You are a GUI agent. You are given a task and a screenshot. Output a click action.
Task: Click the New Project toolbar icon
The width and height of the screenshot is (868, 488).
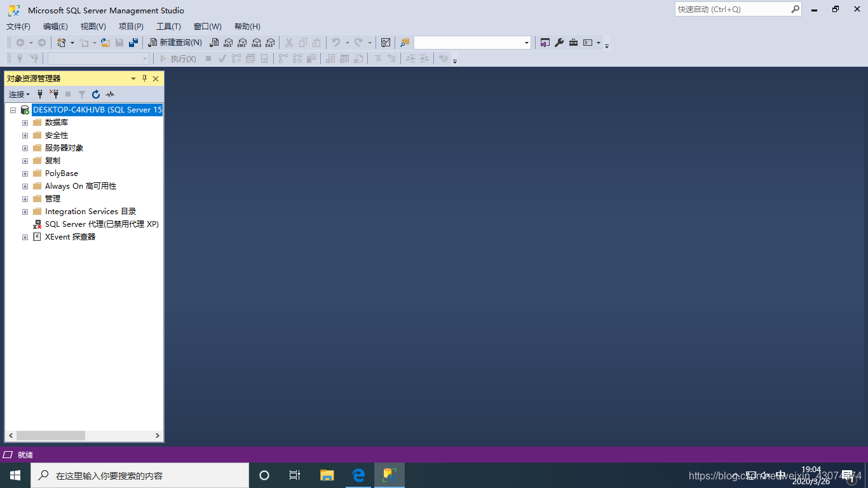62,43
